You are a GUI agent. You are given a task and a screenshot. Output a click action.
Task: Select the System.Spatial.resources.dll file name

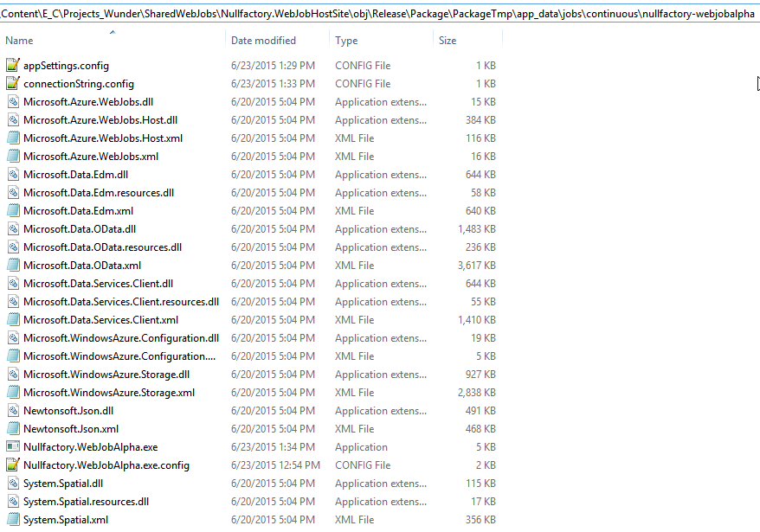(86, 502)
